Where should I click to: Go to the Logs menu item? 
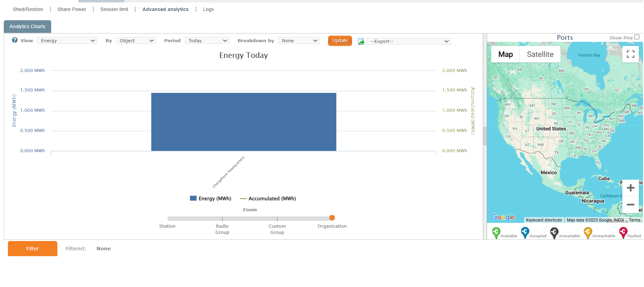click(208, 9)
